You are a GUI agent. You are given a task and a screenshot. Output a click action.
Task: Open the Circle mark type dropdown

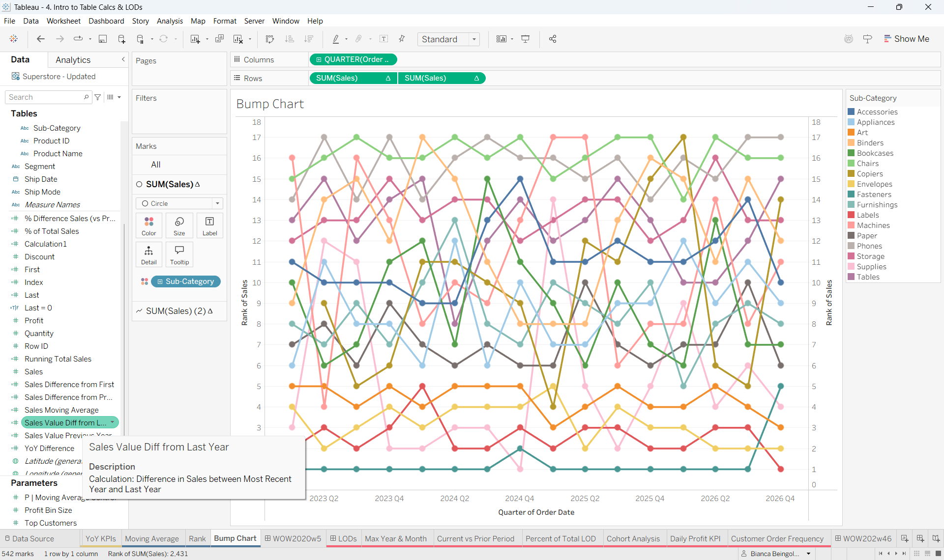pos(179,203)
